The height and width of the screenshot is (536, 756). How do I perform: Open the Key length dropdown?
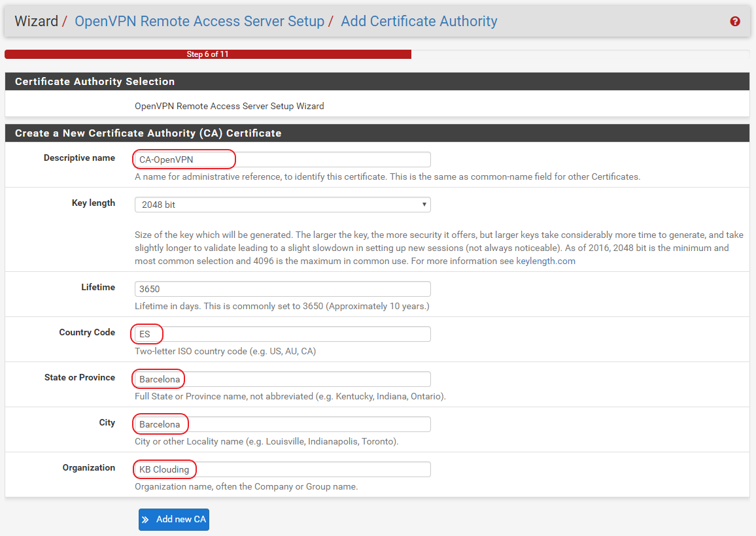click(283, 205)
